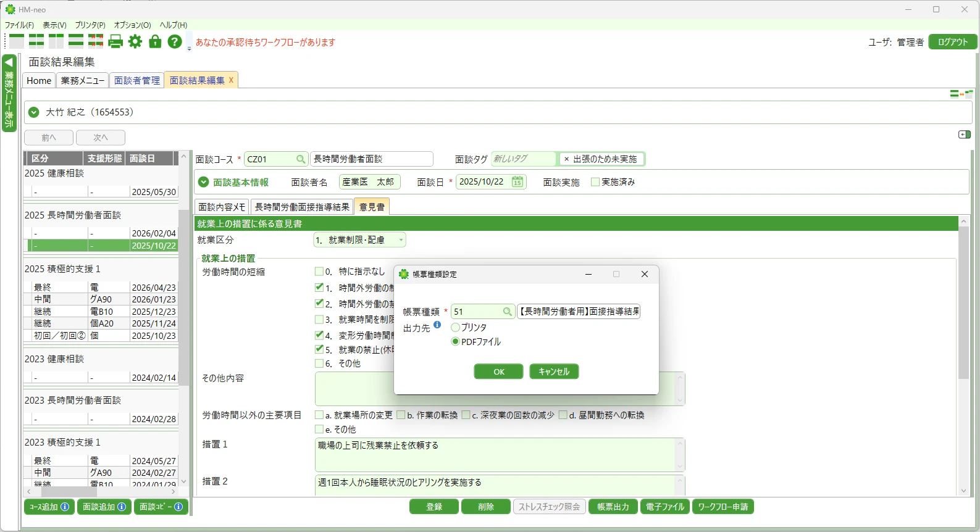980x532 pixels.
Task: Click the panel collapse arrow icon above the form
Action: click(965, 135)
